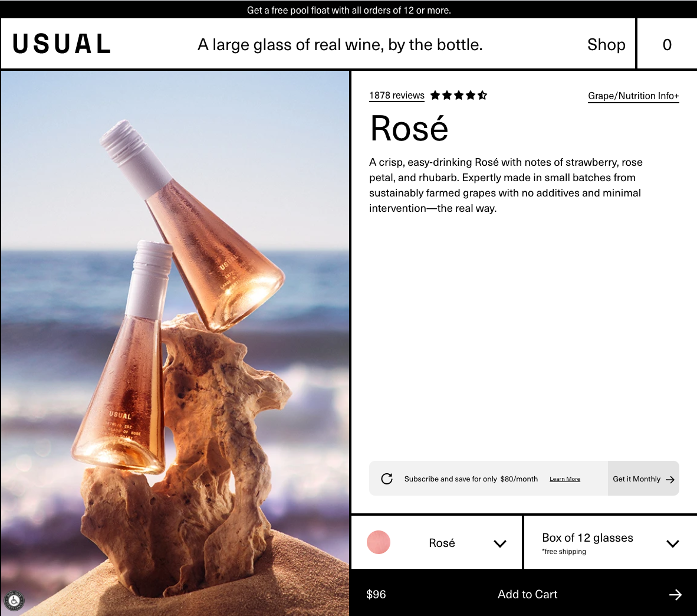Follow the Learn More subscription link
697x616 pixels.
(x=565, y=479)
